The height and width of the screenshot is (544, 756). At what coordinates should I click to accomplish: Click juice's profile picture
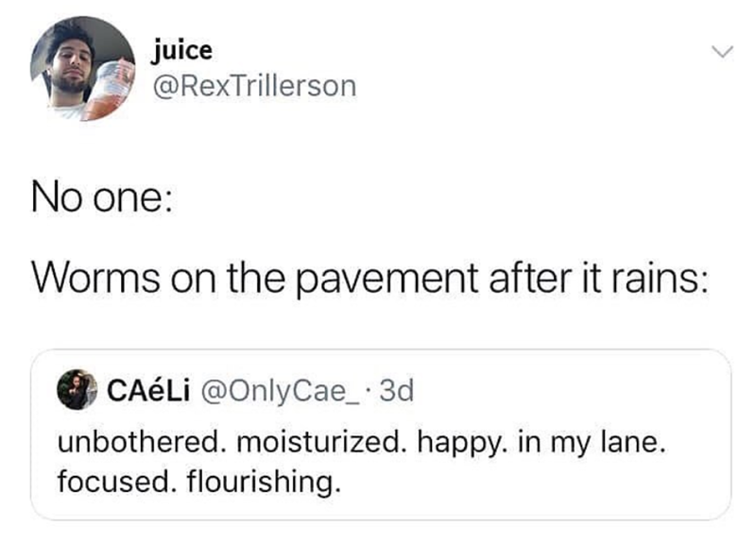[83, 69]
